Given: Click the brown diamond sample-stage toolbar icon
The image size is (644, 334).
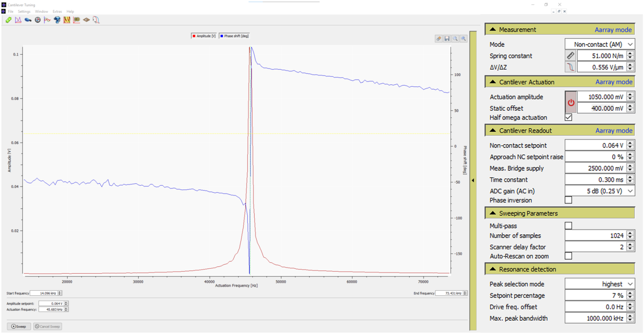Looking at the screenshot, I should pyautogui.click(x=86, y=20).
